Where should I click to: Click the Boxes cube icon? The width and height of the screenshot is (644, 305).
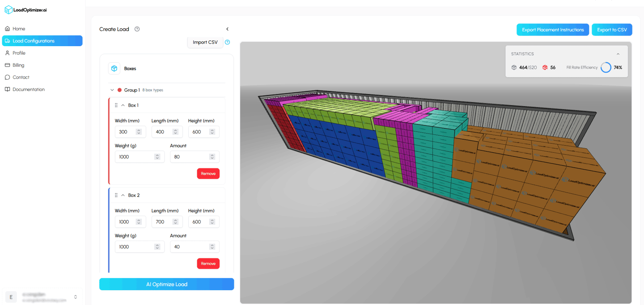tap(114, 69)
